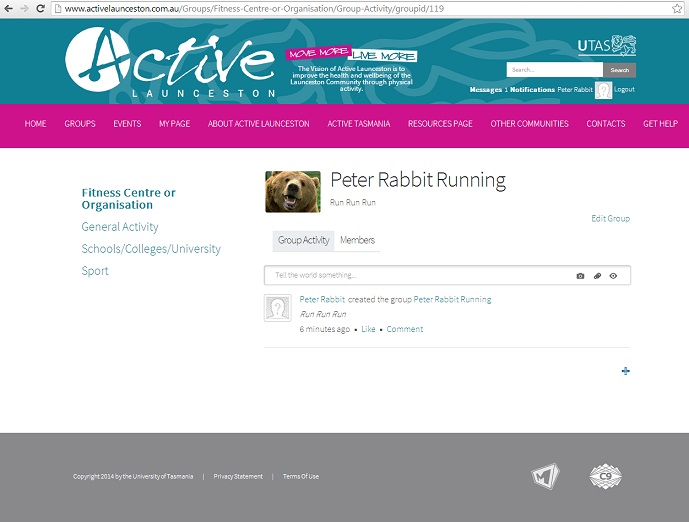Click the camera photo upload icon
Screen dimensions: 689x522
580,275
